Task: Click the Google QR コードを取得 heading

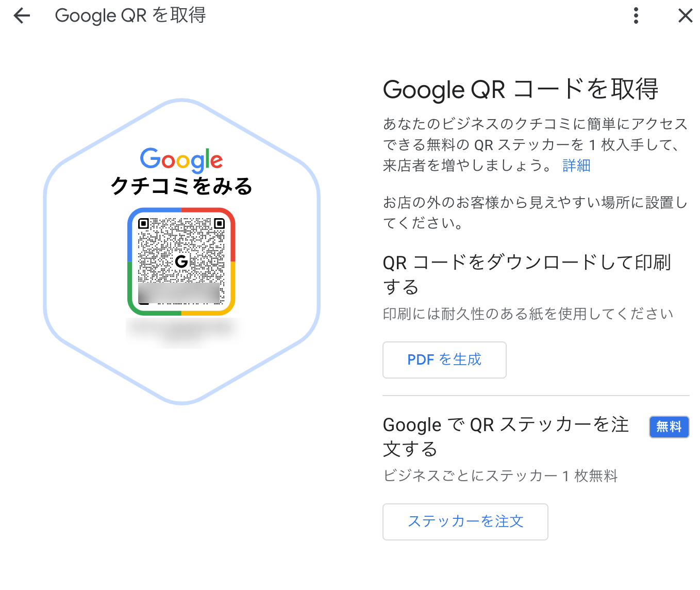Action: 520,89
